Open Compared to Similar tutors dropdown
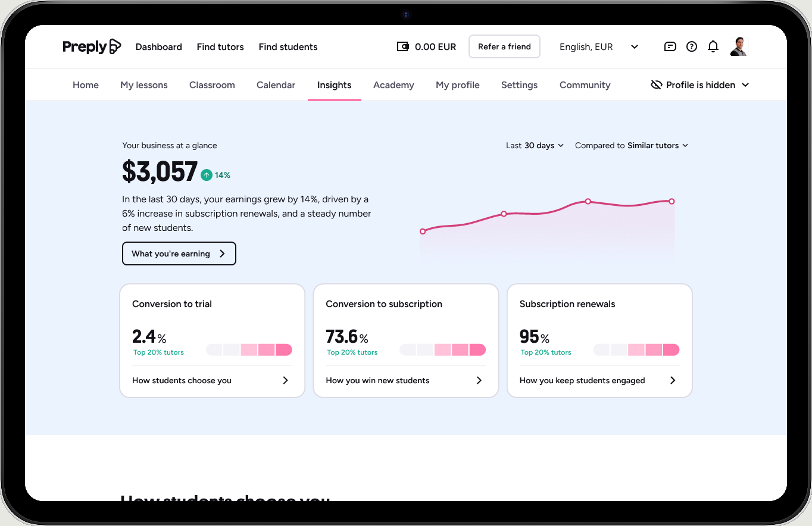 click(x=632, y=145)
